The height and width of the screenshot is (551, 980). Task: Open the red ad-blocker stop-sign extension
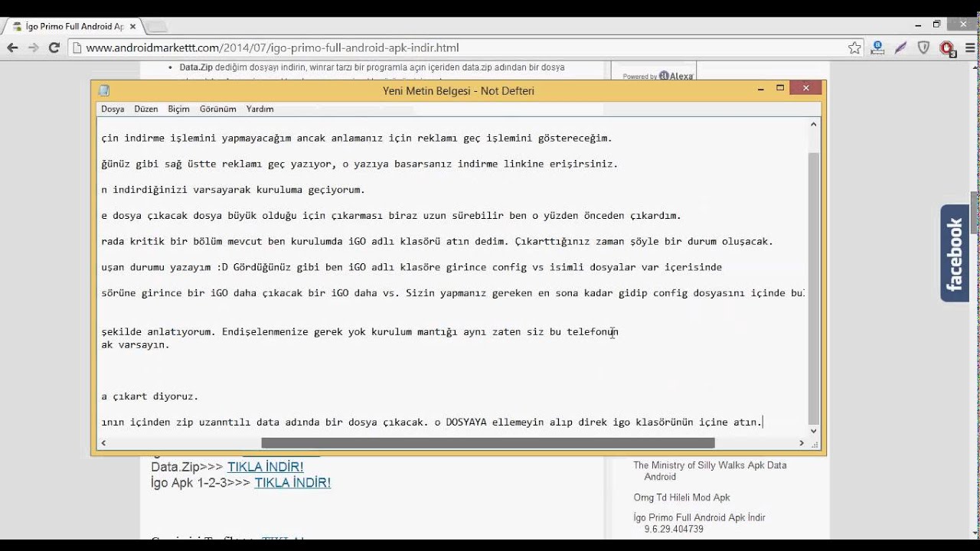coord(947,48)
